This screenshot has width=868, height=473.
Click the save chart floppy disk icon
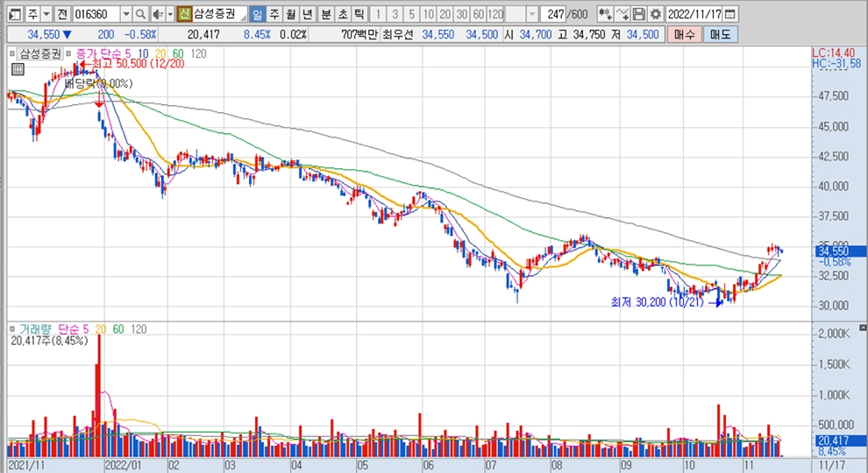click(638, 14)
